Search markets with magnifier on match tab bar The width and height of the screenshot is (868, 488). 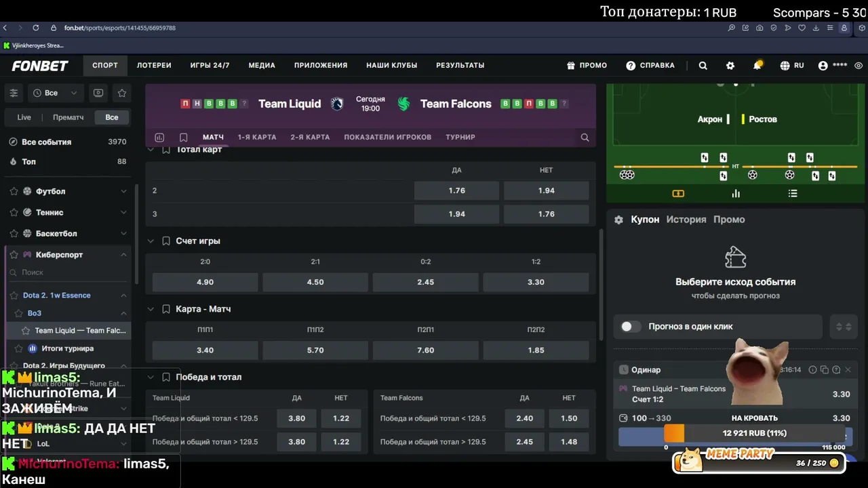click(585, 137)
